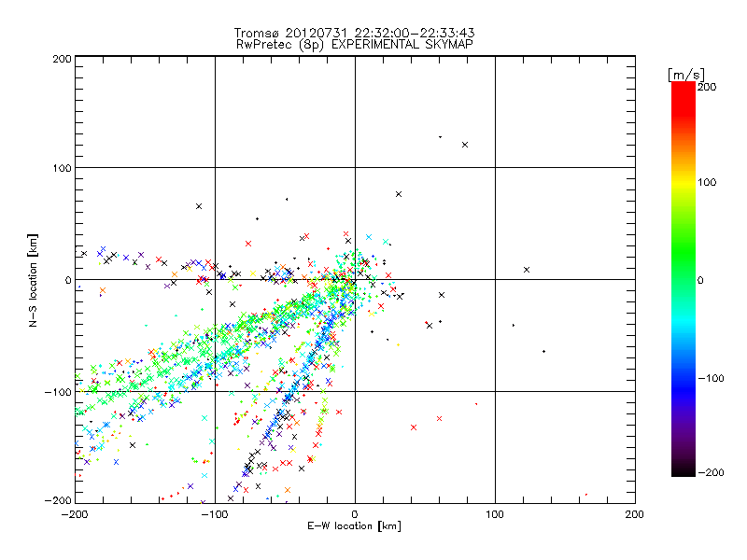
Task: Click the '[m/s]' colorbar unit label
Action: click(685, 75)
